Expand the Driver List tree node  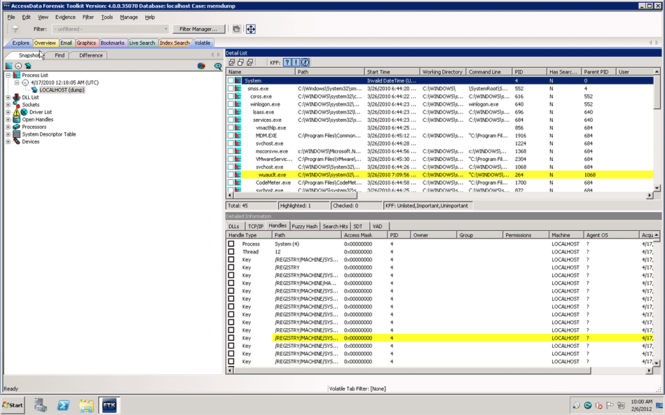click(x=8, y=112)
